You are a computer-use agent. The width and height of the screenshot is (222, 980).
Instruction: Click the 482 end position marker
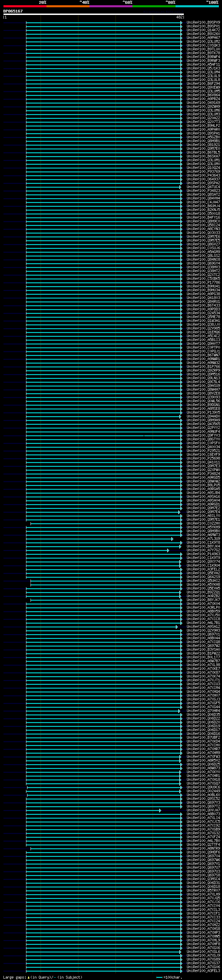click(179, 17)
